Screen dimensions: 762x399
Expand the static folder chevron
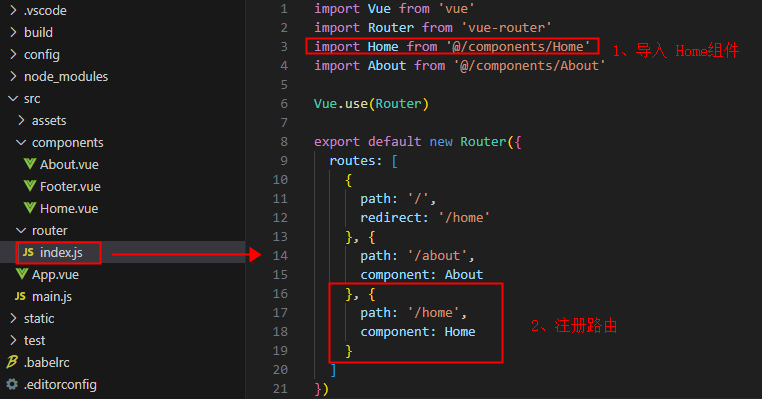[13, 318]
